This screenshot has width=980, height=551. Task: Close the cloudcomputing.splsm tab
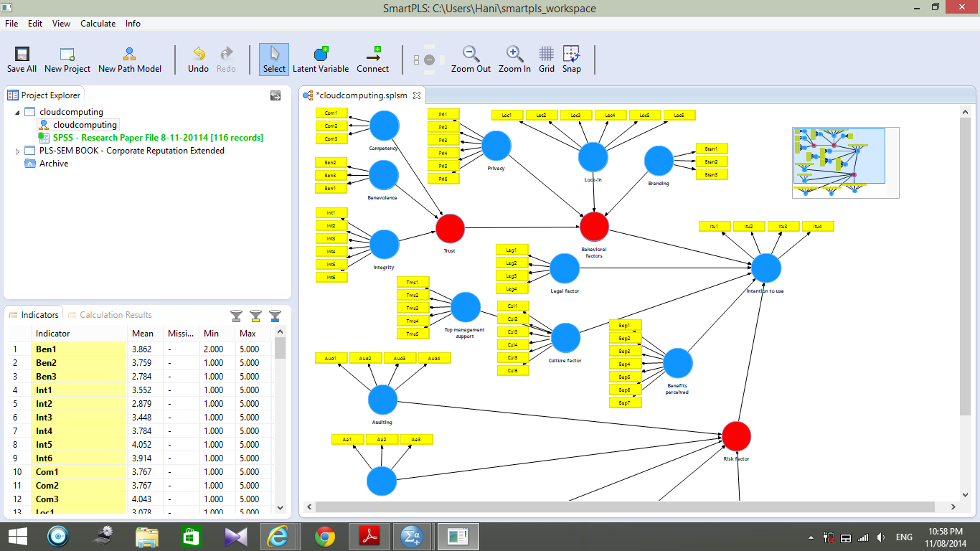(417, 95)
